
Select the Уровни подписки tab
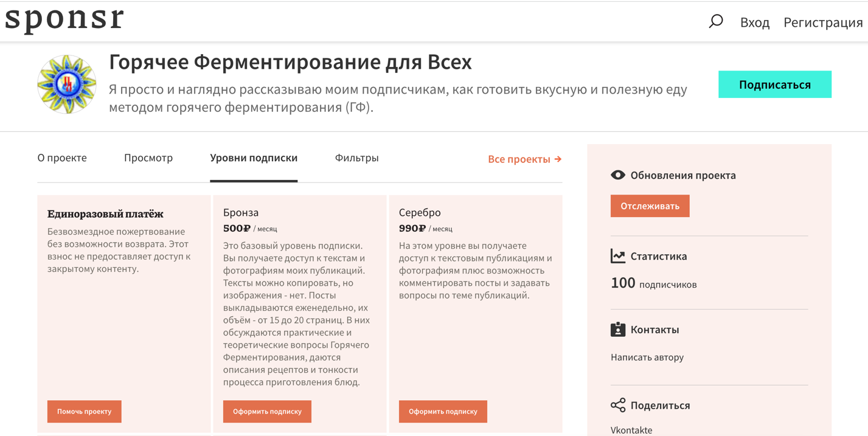pos(254,158)
